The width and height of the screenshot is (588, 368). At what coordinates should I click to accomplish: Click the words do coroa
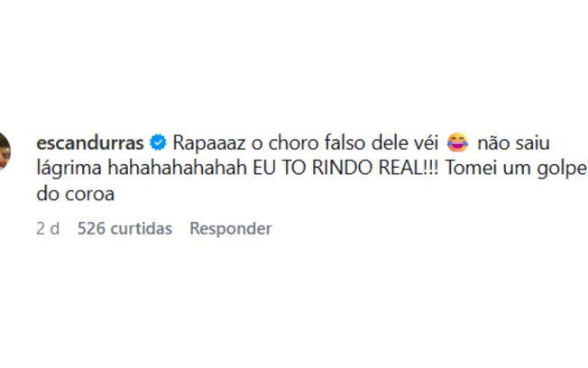(75, 194)
